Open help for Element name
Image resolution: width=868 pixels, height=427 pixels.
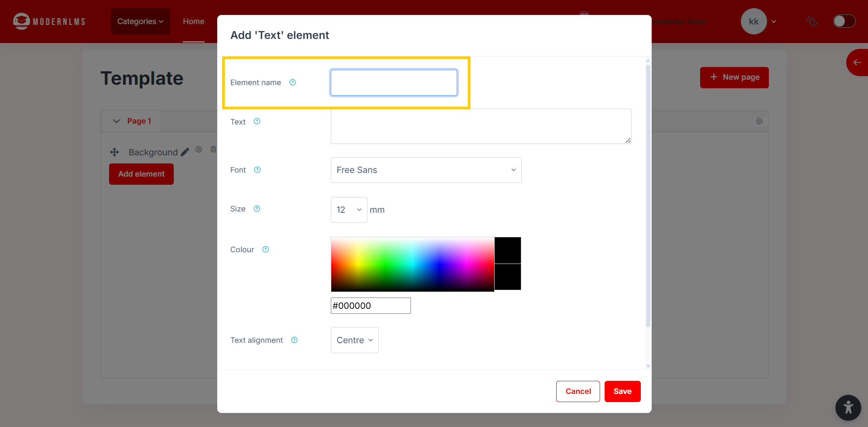tap(293, 82)
